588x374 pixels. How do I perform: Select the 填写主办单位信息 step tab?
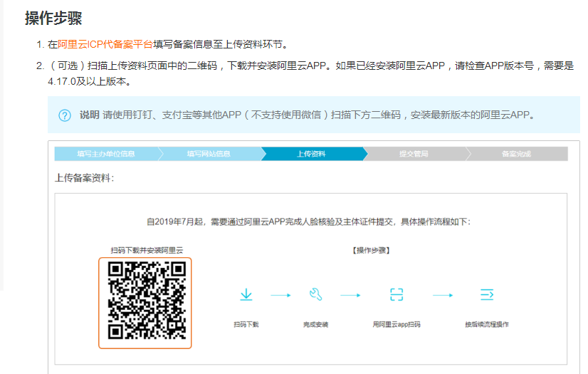pos(106,154)
